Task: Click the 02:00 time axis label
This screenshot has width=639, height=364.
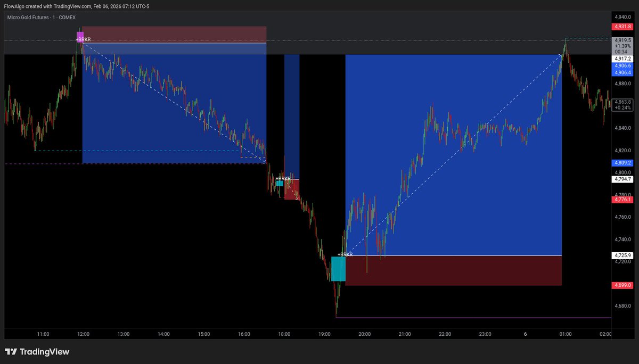Action: click(605, 334)
